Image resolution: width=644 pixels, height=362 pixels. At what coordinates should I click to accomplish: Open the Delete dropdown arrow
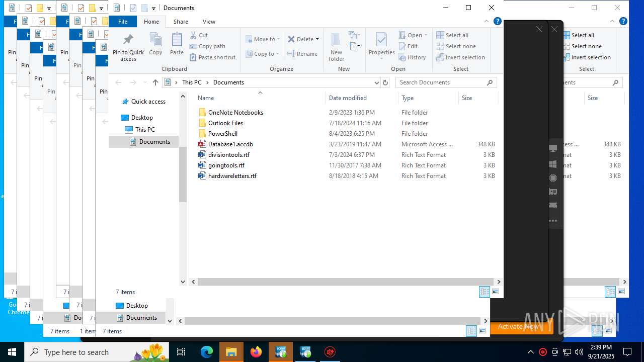[317, 39]
